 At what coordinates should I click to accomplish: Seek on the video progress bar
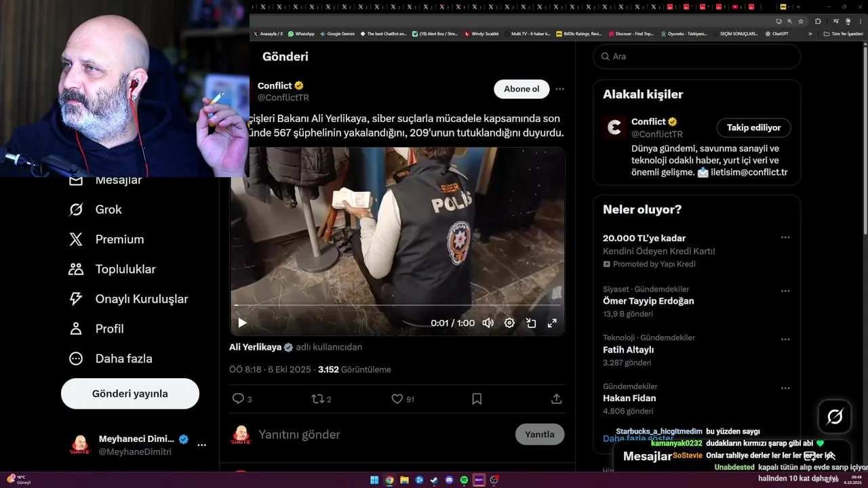pos(397,306)
